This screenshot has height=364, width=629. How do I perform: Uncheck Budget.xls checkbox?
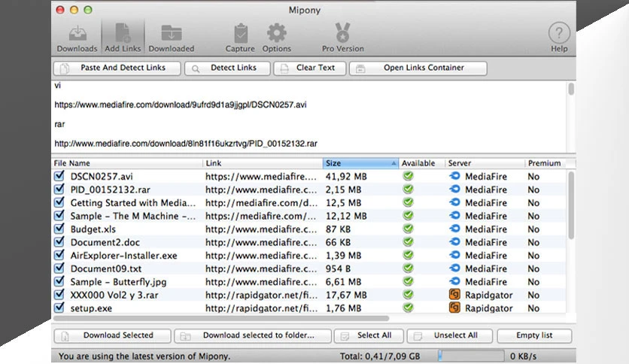tap(59, 229)
